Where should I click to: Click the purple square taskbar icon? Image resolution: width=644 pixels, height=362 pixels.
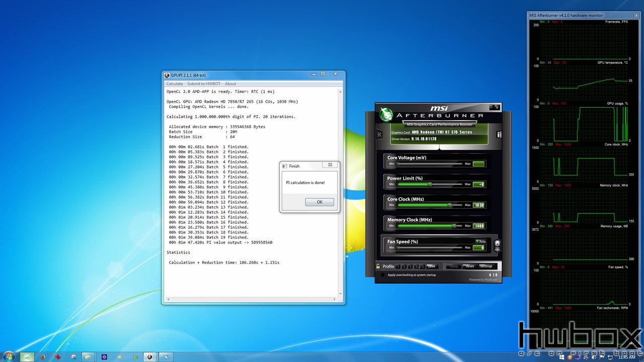pos(104,356)
